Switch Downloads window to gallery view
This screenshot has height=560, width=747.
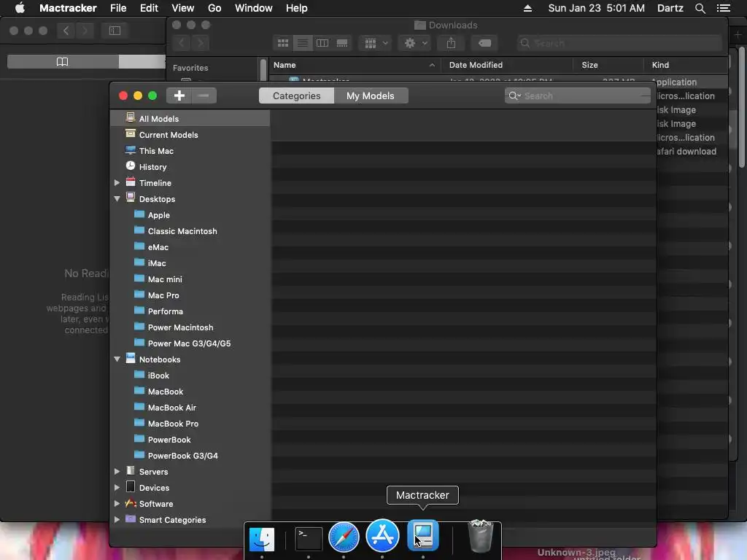342,43
